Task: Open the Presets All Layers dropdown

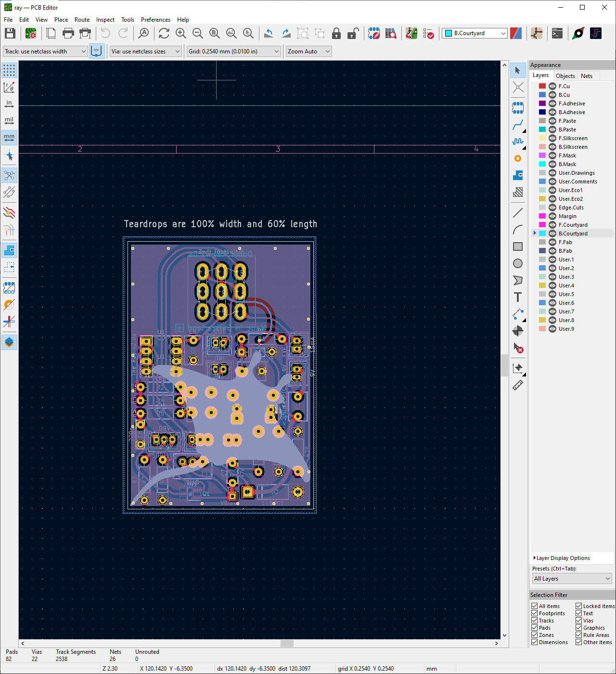Action: [572, 579]
